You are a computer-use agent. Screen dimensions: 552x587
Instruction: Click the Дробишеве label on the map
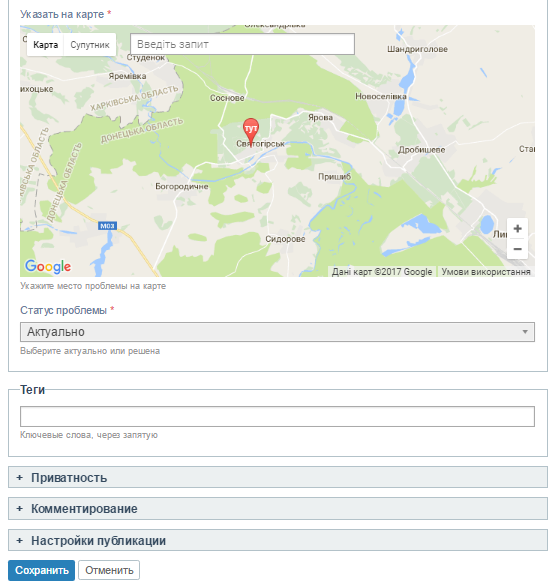pyautogui.click(x=421, y=150)
